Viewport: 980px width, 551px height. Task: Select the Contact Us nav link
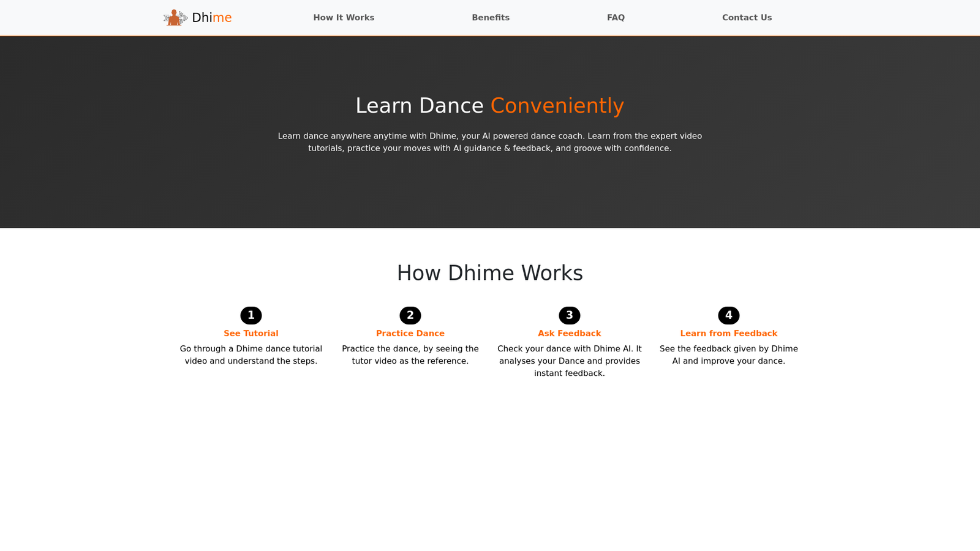tap(747, 18)
